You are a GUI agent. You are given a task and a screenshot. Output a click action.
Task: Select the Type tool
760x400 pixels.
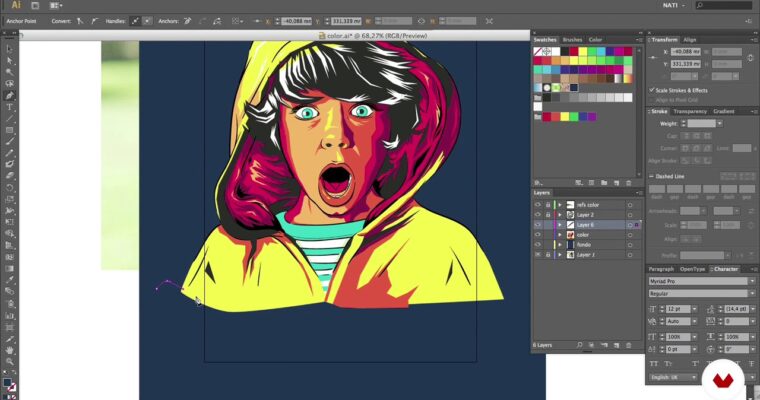pos(10,107)
